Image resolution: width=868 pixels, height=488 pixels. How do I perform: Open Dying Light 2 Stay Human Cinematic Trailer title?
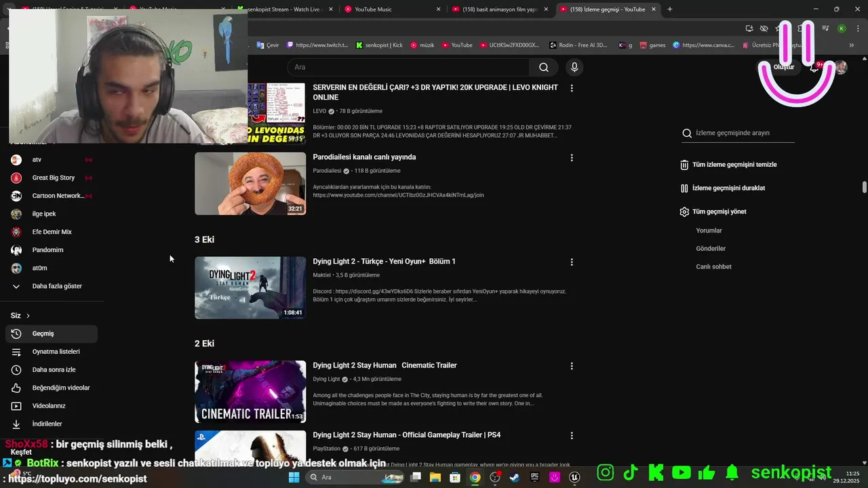384,365
